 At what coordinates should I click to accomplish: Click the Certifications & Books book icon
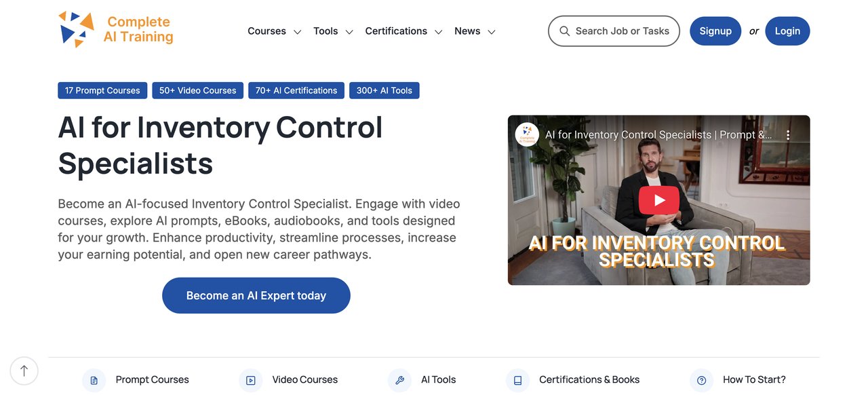[517, 380]
